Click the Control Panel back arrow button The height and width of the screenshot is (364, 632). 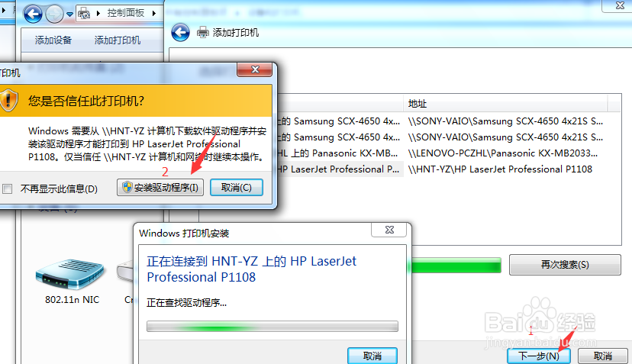[x=33, y=14]
